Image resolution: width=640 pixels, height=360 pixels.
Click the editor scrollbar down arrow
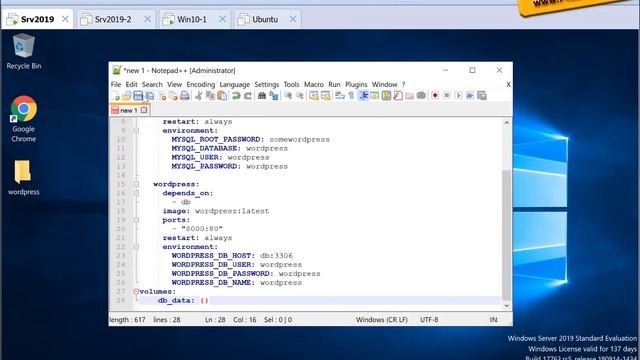point(507,306)
